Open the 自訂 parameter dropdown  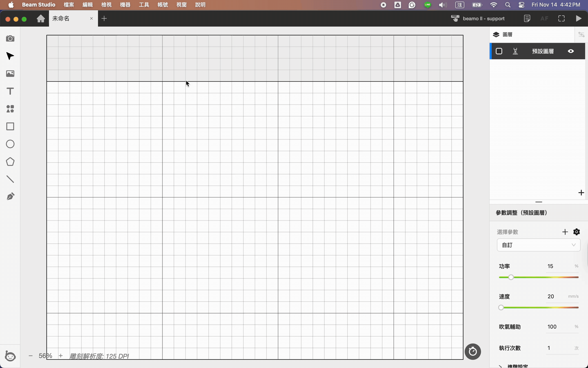coord(538,245)
